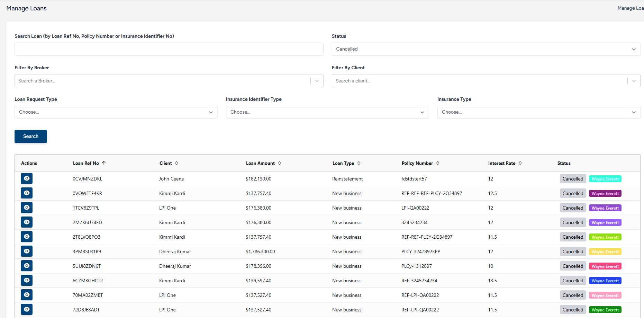The image size is (644, 318).
Task: Sort table by Interest Rate
Action: pyautogui.click(x=520, y=163)
